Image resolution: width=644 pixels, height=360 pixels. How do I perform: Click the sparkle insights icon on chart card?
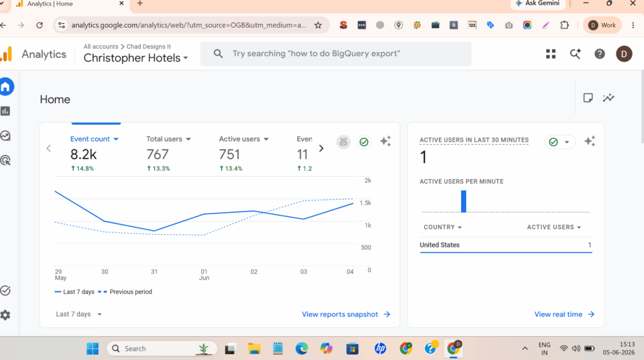[x=386, y=142]
